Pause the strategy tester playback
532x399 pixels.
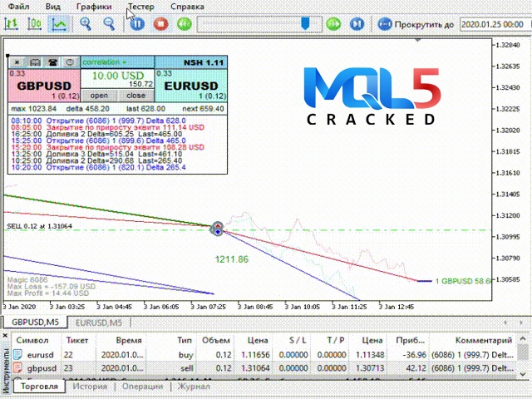tap(137, 24)
